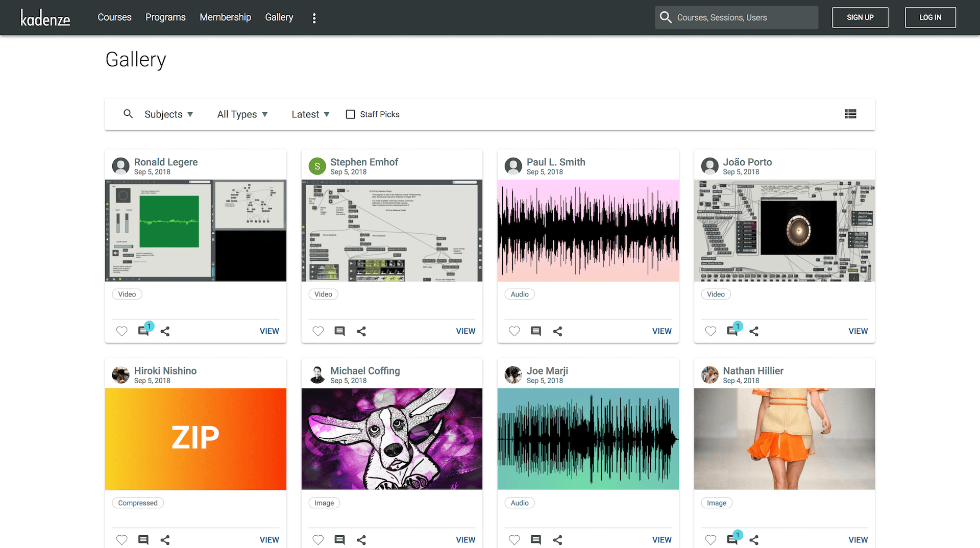Click the Kadenze logo
Image resolution: width=980 pixels, height=548 pixels.
pyautogui.click(x=45, y=18)
